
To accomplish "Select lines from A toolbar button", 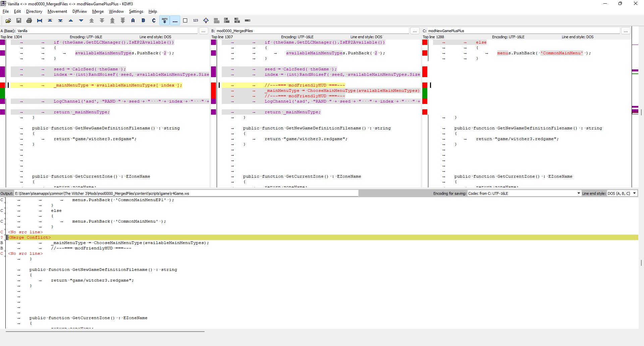I will pyautogui.click(x=133, y=20).
